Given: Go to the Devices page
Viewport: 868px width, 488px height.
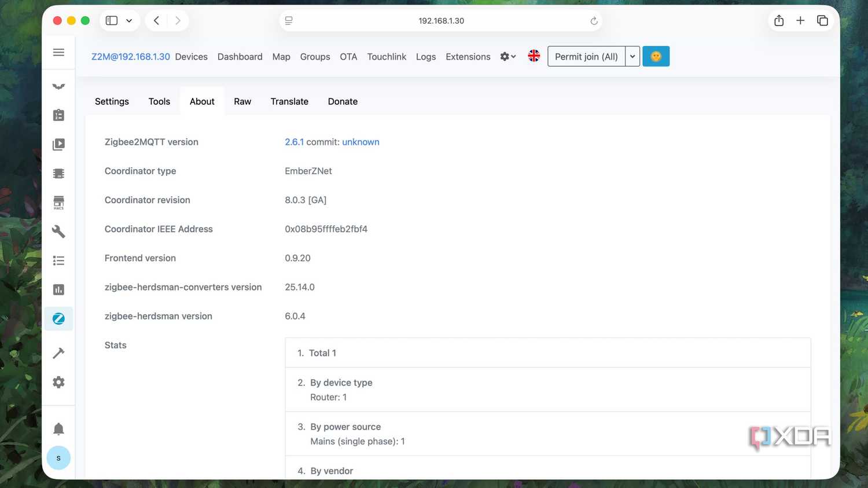Looking at the screenshot, I should pyautogui.click(x=192, y=57).
